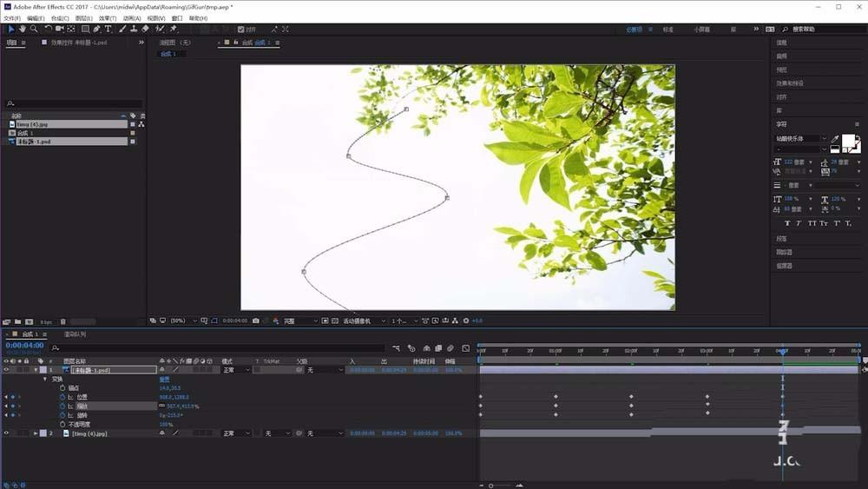Select the Eraser tool
868x489 pixels.
point(145,29)
